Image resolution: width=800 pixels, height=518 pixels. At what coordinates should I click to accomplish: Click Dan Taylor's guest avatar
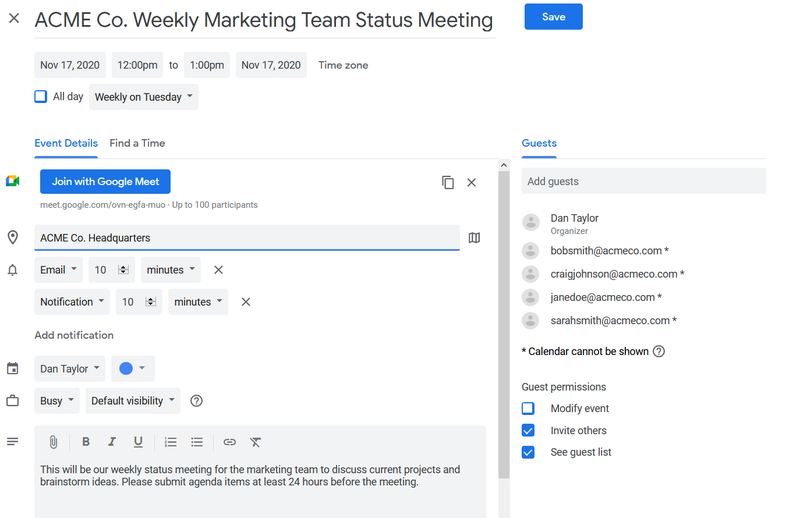point(531,223)
